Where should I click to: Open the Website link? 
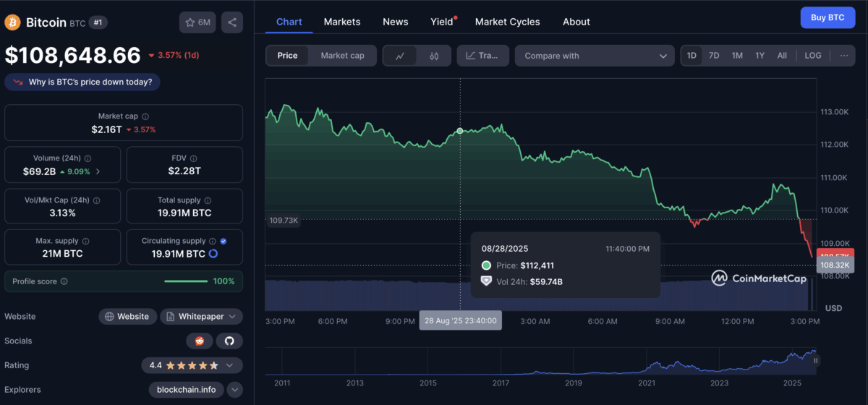click(x=127, y=316)
